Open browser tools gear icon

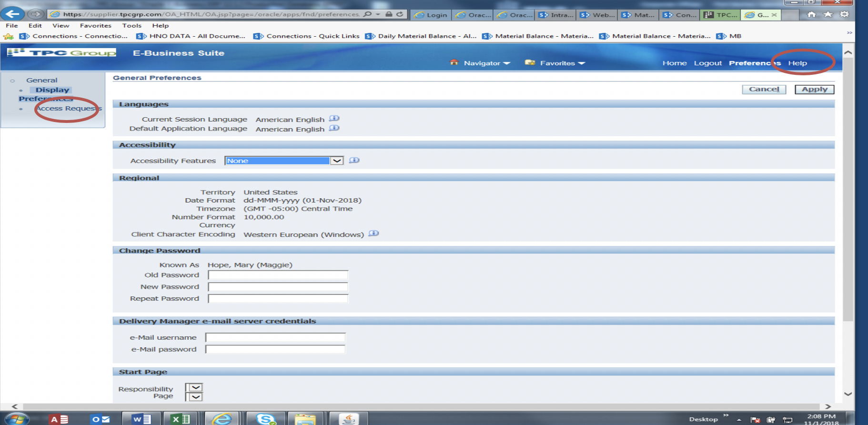click(845, 14)
